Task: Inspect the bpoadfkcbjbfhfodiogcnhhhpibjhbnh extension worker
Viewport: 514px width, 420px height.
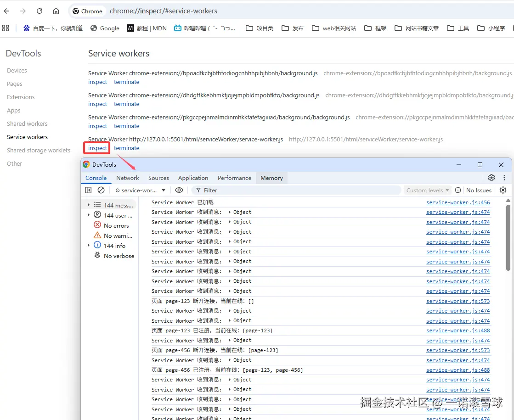Action: point(97,82)
